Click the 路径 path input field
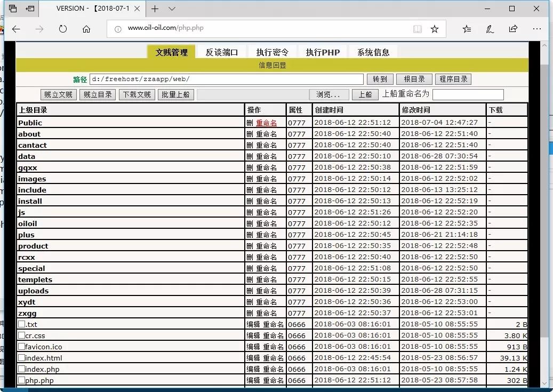Screen dimensions: 553x392 point(226,79)
